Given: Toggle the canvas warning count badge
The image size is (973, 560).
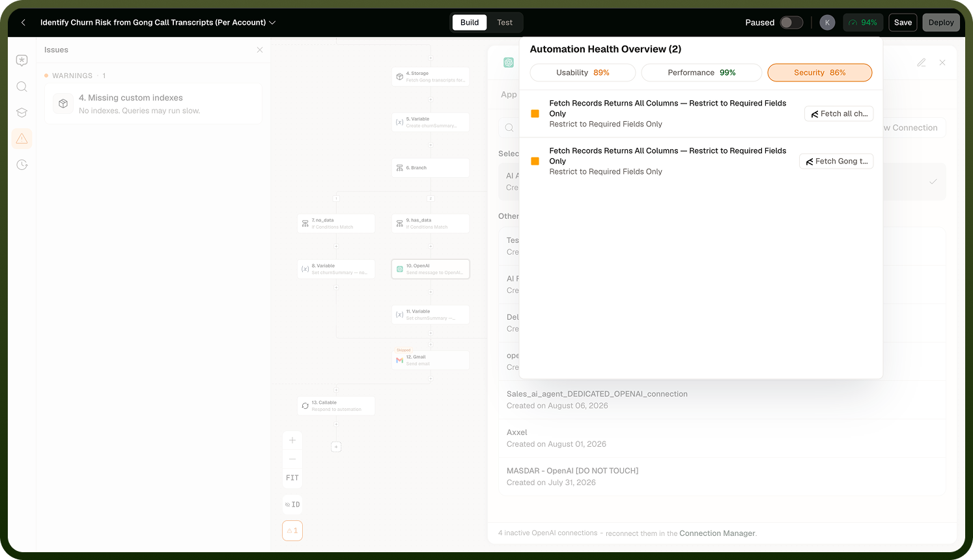Looking at the screenshot, I should point(292,531).
